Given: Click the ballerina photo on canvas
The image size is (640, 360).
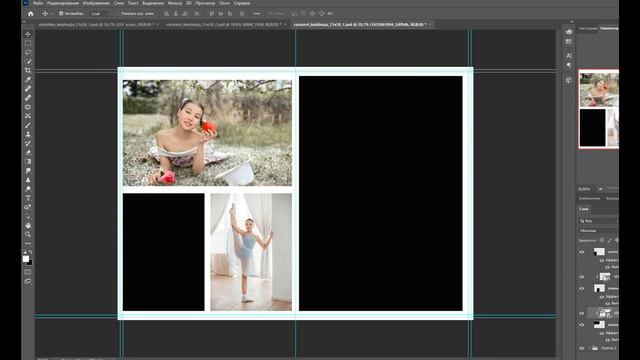Looking at the screenshot, I should (x=251, y=252).
